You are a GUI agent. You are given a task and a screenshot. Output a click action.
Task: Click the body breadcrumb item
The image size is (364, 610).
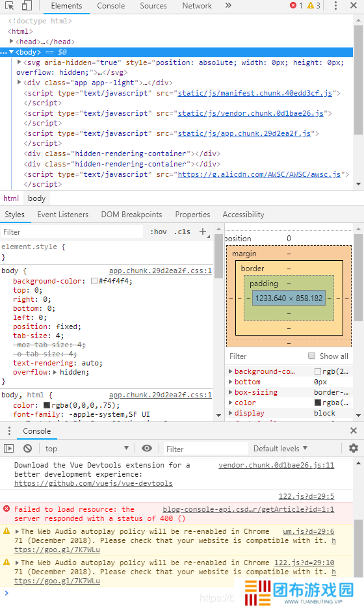coord(36,198)
